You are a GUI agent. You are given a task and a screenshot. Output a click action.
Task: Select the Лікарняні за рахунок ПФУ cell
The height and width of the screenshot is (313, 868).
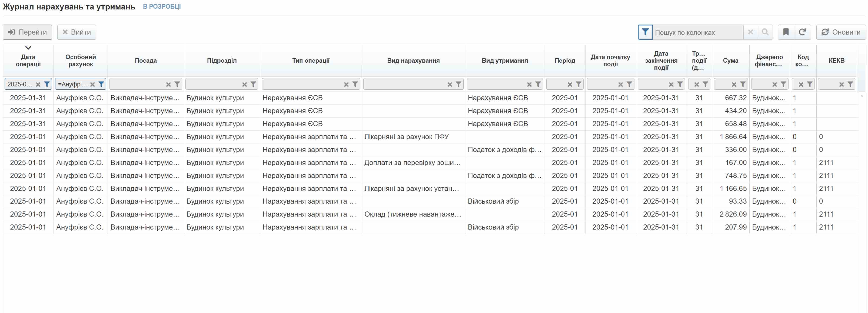tap(413, 137)
